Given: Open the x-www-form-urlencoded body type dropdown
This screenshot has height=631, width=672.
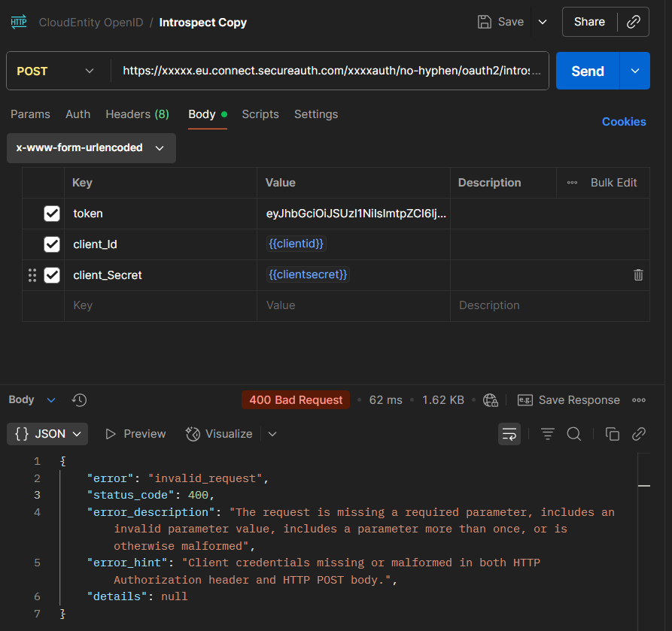Looking at the screenshot, I should click(x=91, y=148).
